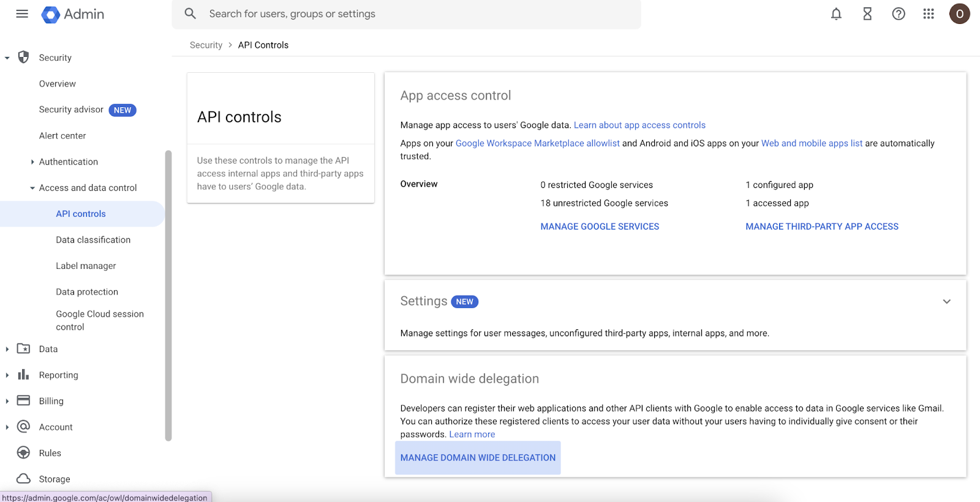980x502 pixels.
Task: Click the '1 configured app' text
Action: click(x=780, y=185)
